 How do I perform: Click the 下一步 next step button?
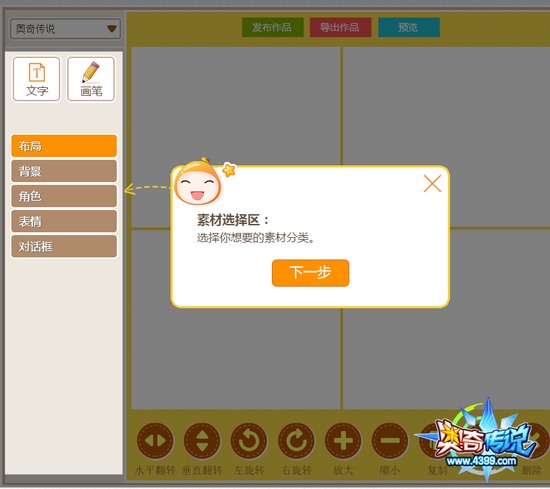[x=310, y=273]
